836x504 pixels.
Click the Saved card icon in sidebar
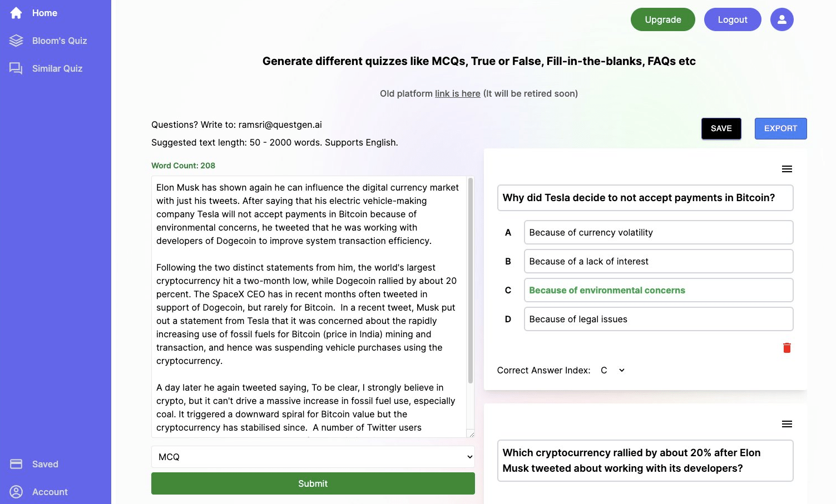coord(16,464)
